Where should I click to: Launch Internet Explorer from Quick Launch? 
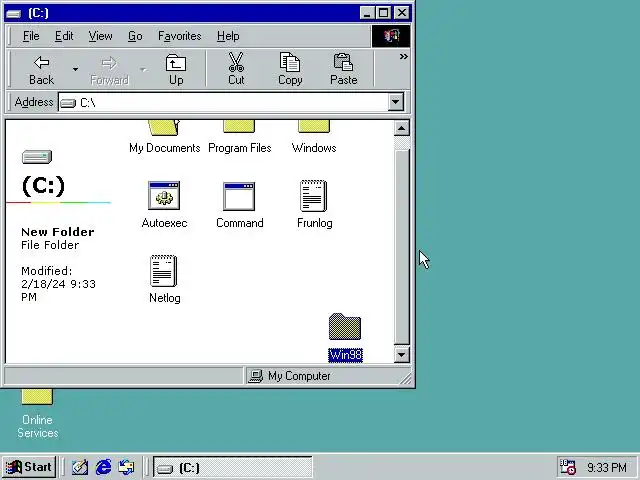coord(103,467)
